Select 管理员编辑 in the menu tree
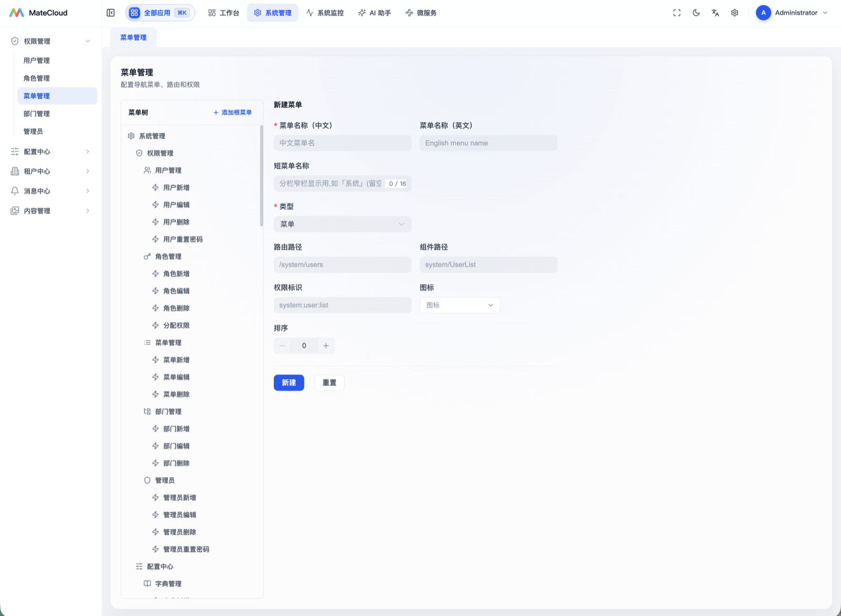841x616 pixels. 180,515
